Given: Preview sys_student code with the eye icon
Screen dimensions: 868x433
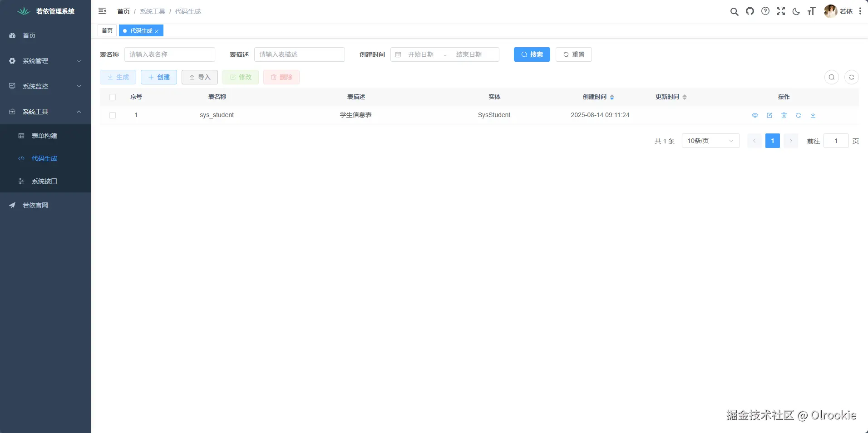Looking at the screenshot, I should [x=755, y=115].
